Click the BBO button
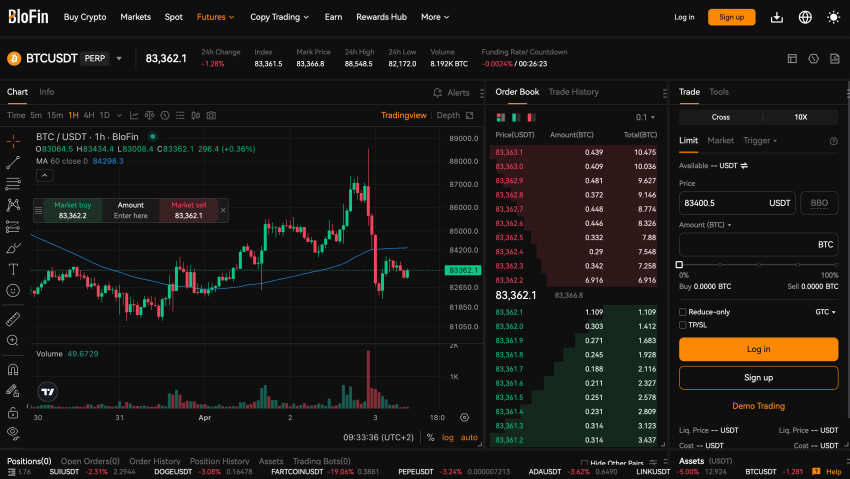 [x=819, y=203]
